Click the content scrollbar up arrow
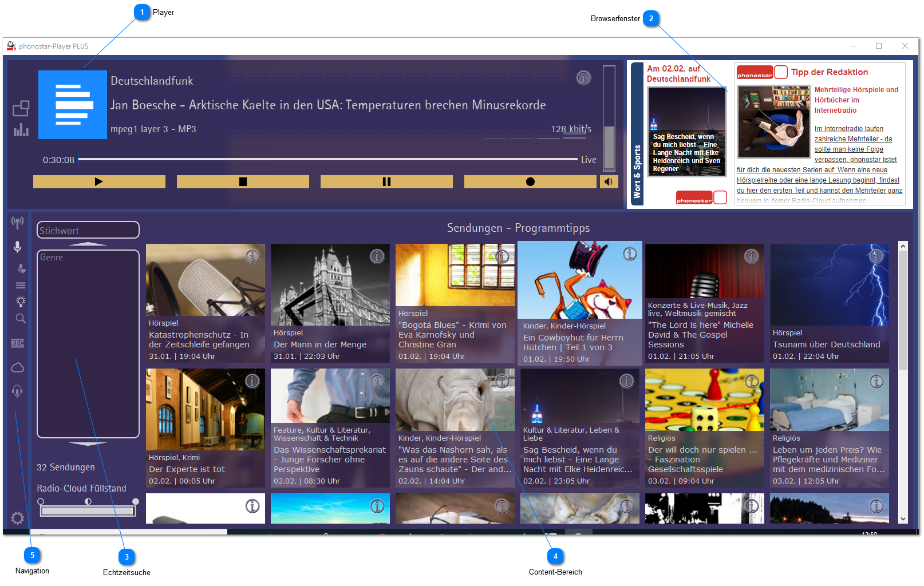Viewport: 924px width, 586px height. point(903,246)
